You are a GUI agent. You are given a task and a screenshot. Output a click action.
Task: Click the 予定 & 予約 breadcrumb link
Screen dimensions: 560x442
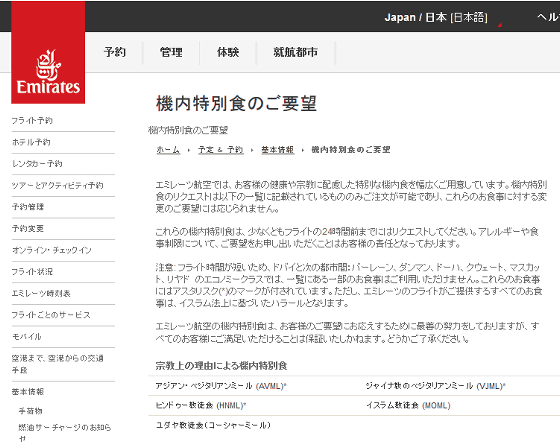tap(221, 150)
